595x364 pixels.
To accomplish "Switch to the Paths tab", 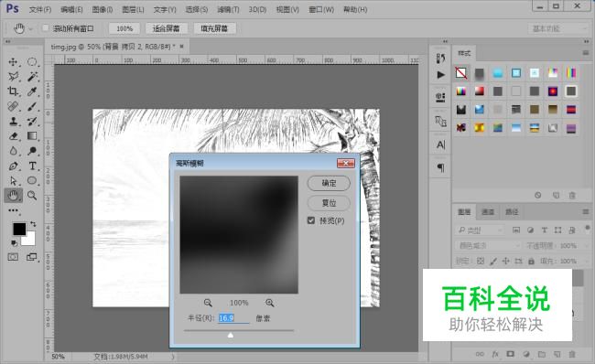I will (x=512, y=211).
